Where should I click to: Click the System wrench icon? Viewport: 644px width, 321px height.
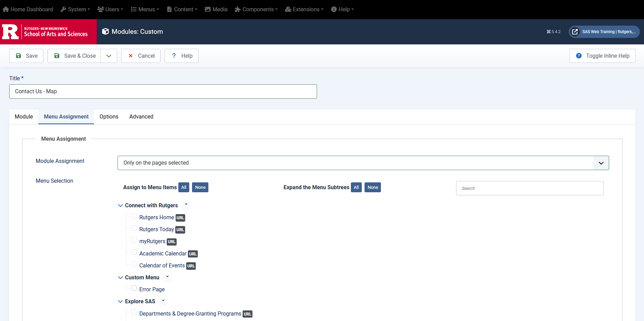point(63,9)
